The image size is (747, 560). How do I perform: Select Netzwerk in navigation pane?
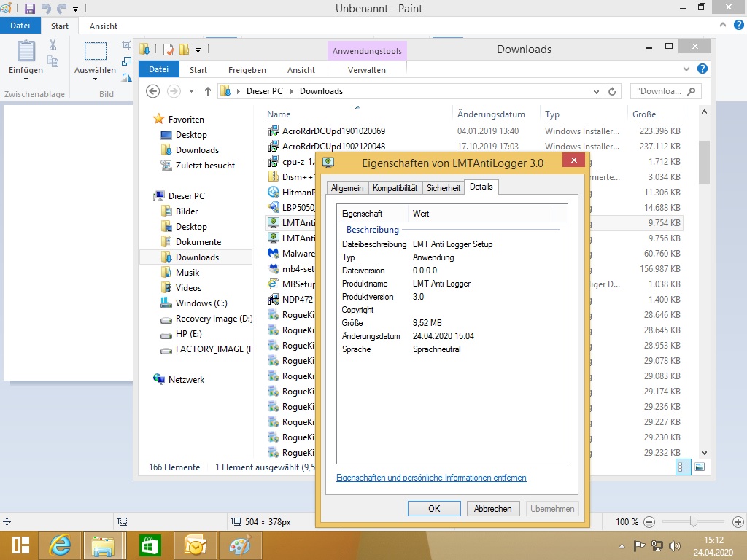coord(186,379)
